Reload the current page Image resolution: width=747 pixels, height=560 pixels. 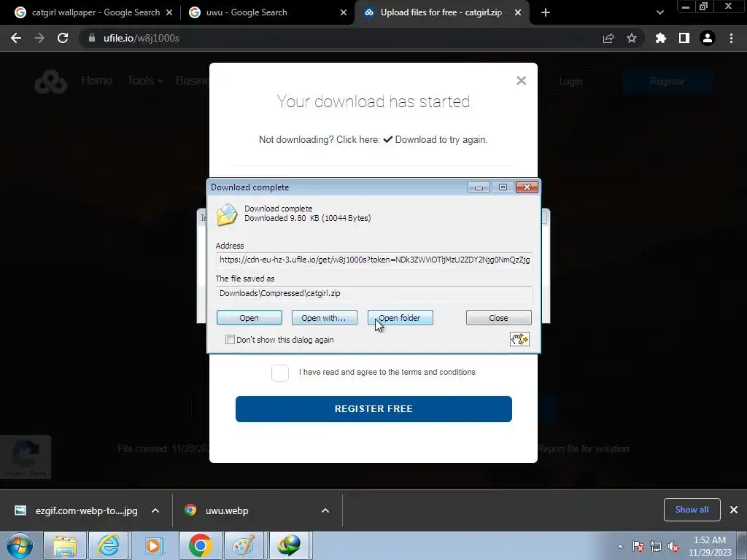tap(63, 38)
